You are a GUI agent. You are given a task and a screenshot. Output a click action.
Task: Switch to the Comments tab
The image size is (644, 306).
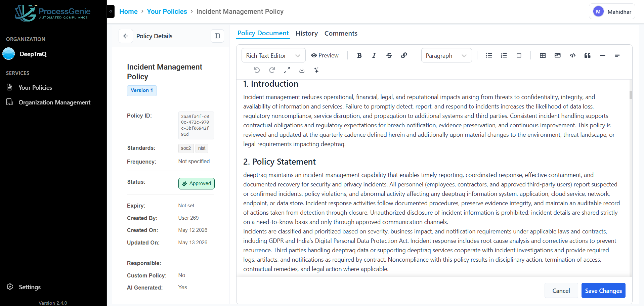pyautogui.click(x=341, y=33)
